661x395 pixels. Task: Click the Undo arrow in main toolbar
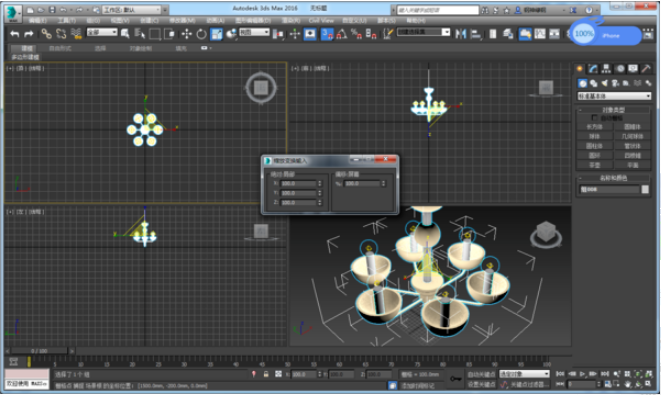(x=15, y=34)
